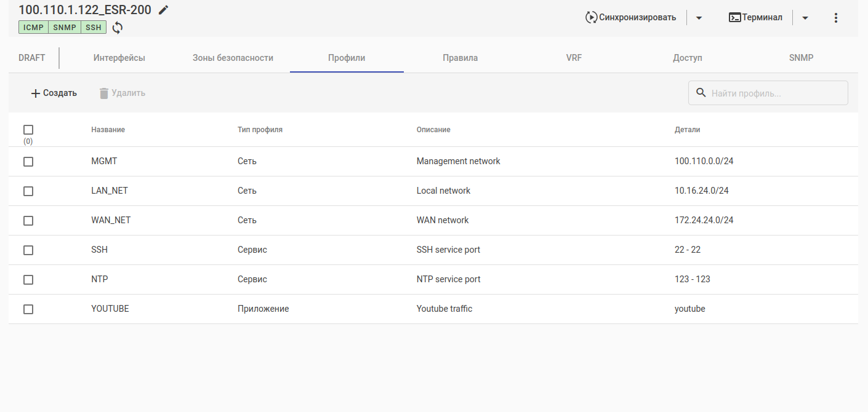Open the VRF tab
The image size is (868, 412).
[574, 58]
